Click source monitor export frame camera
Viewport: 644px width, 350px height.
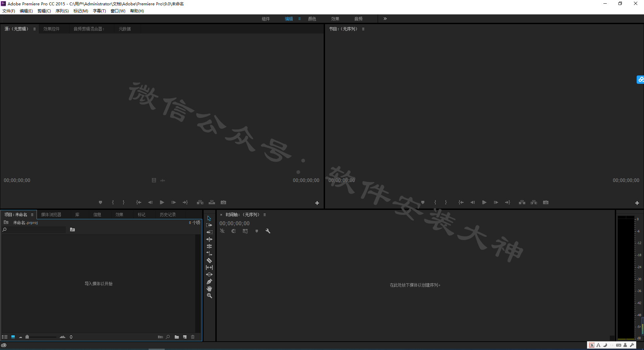pos(223,202)
